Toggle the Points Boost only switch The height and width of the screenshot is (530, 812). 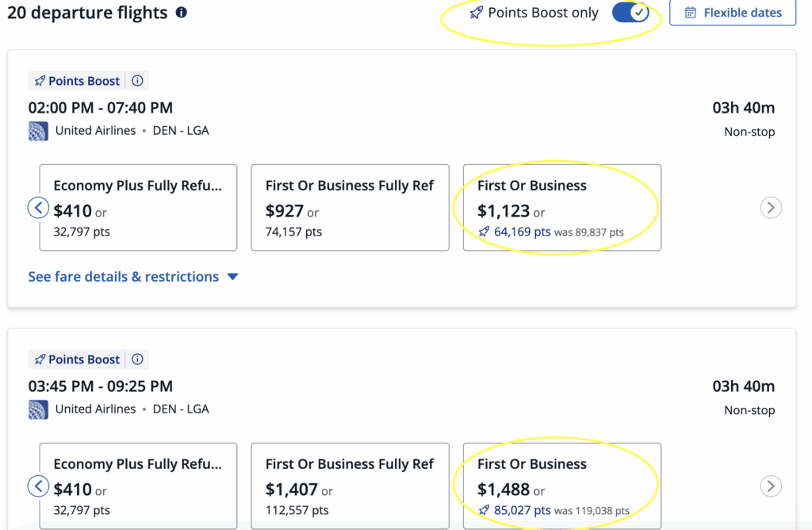click(x=630, y=13)
